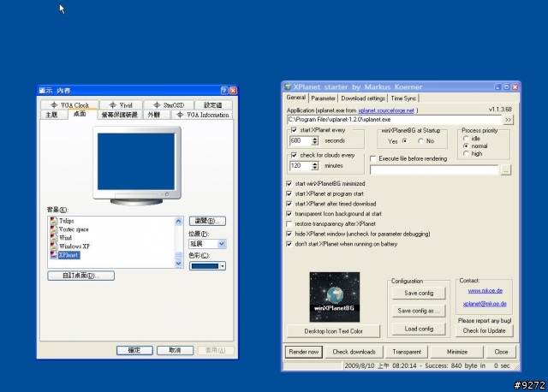Screen dimensions: 548x392
Task: Switch to the 外觀 tab
Action: [154, 115]
